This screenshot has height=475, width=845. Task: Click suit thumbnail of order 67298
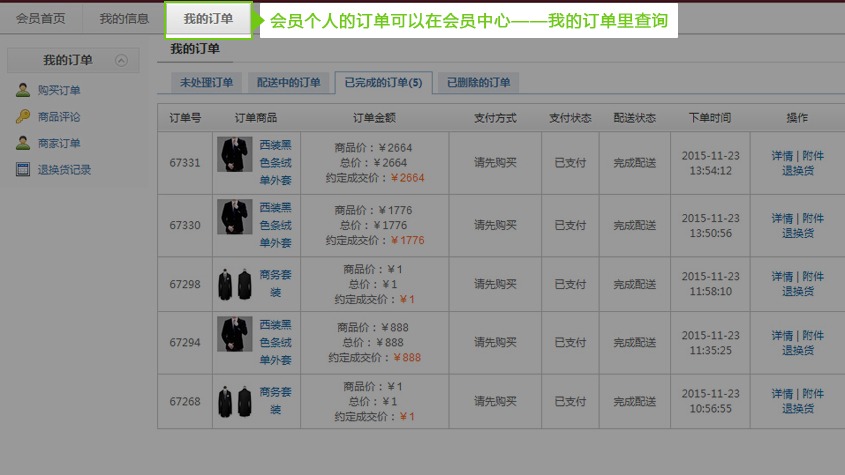click(x=234, y=284)
